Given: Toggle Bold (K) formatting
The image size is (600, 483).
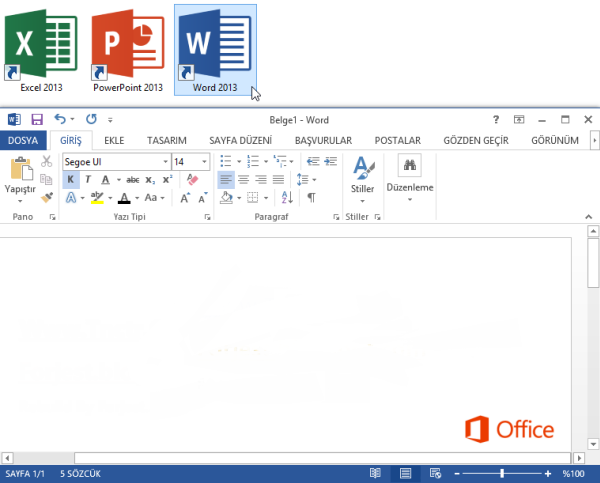Looking at the screenshot, I should click(x=71, y=179).
